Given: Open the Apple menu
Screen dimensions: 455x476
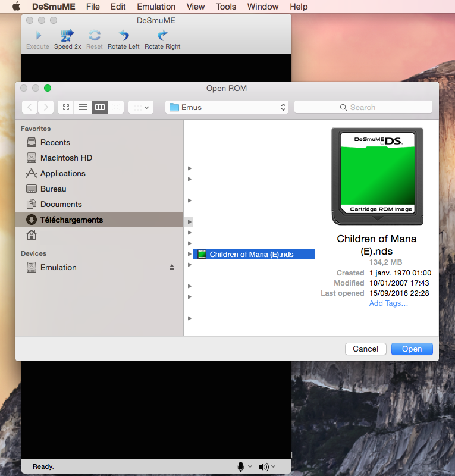Looking at the screenshot, I should [x=17, y=7].
